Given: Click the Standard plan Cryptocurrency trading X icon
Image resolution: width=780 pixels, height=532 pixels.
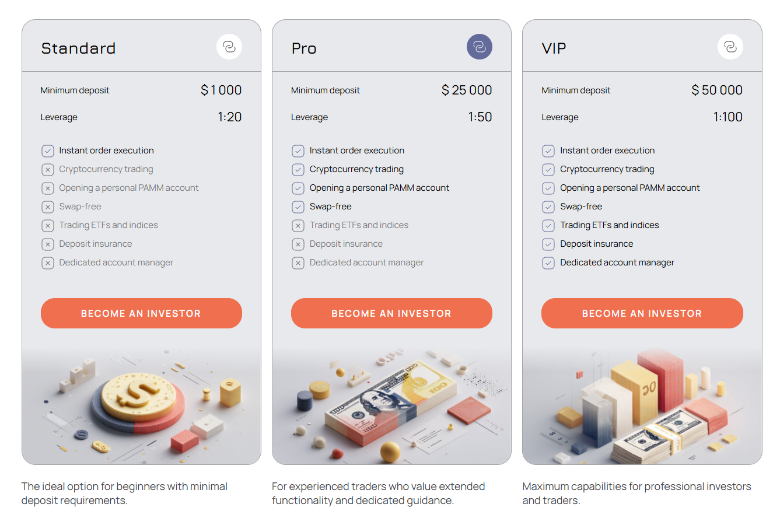Looking at the screenshot, I should 48,170.
